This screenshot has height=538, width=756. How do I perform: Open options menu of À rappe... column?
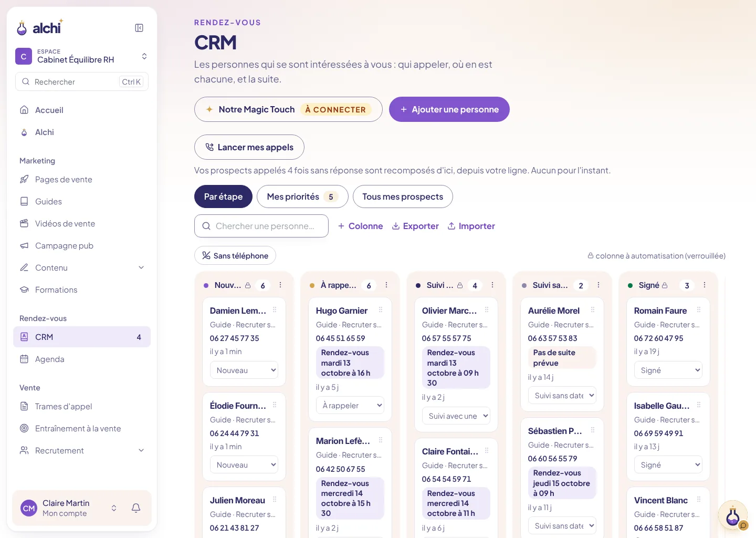[386, 285]
